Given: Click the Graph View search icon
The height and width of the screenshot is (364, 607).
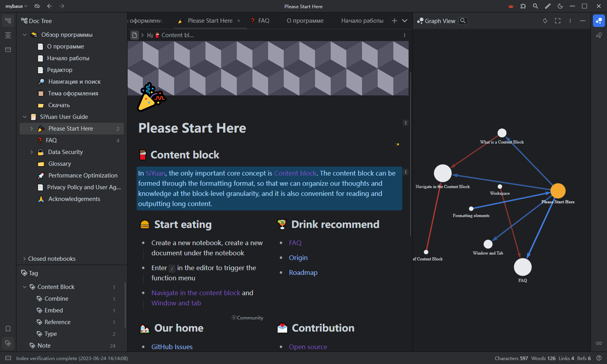Looking at the screenshot, I should tap(463, 21).
